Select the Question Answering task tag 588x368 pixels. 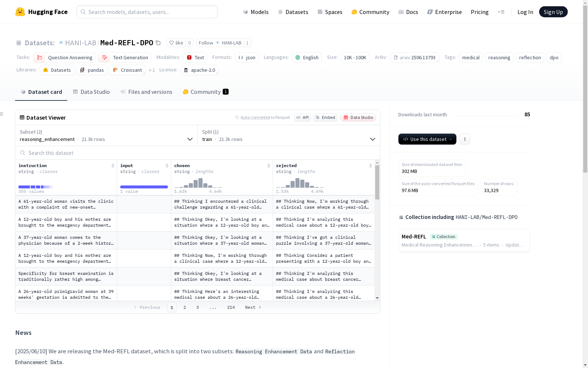click(65, 57)
